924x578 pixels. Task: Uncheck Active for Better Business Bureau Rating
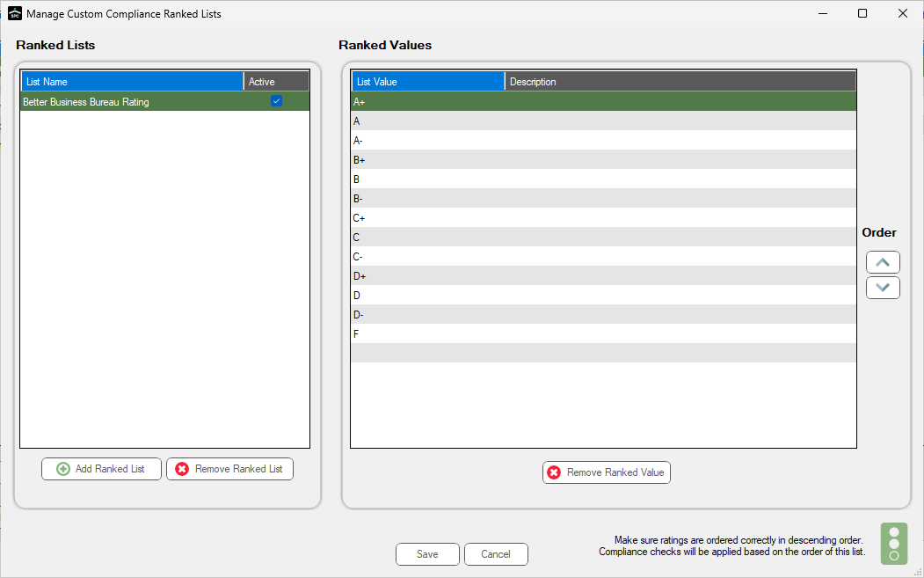[x=276, y=101]
